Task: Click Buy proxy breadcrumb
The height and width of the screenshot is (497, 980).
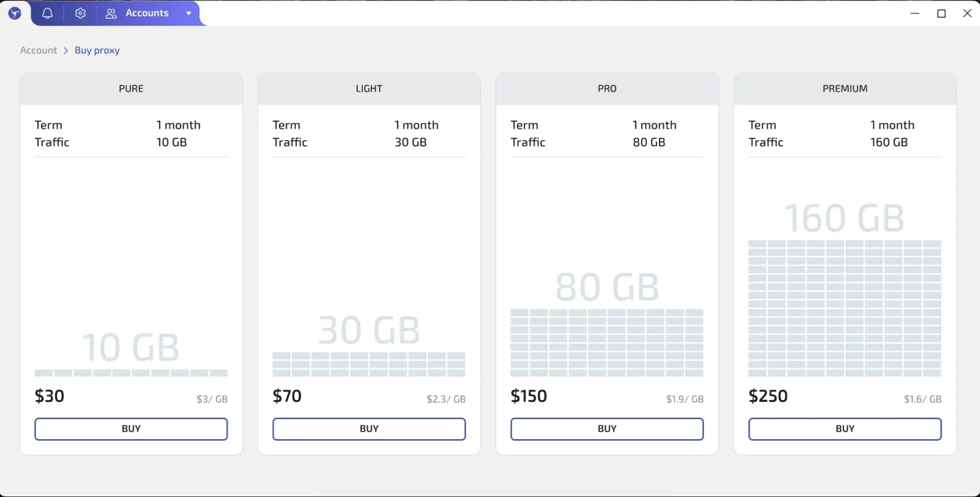Action: pyautogui.click(x=97, y=50)
